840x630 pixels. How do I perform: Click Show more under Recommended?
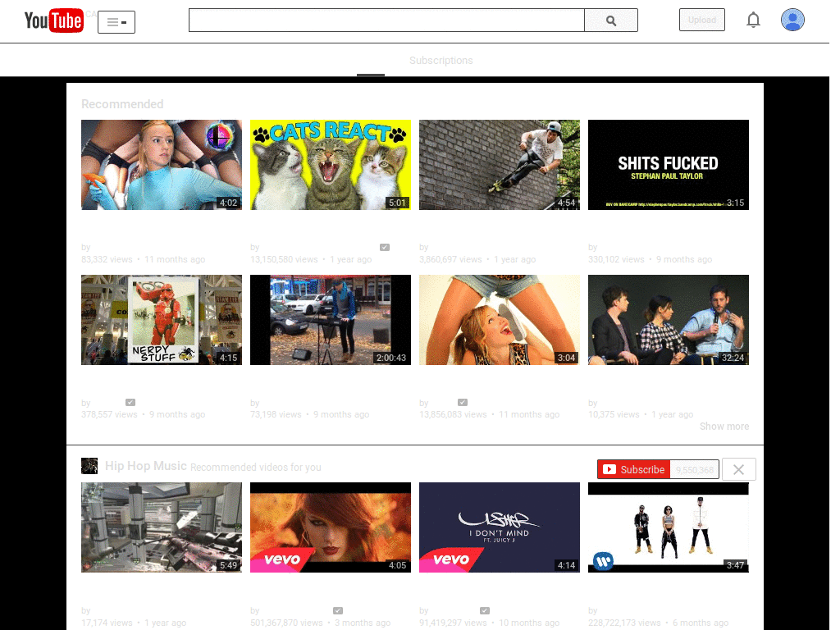(724, 427)
